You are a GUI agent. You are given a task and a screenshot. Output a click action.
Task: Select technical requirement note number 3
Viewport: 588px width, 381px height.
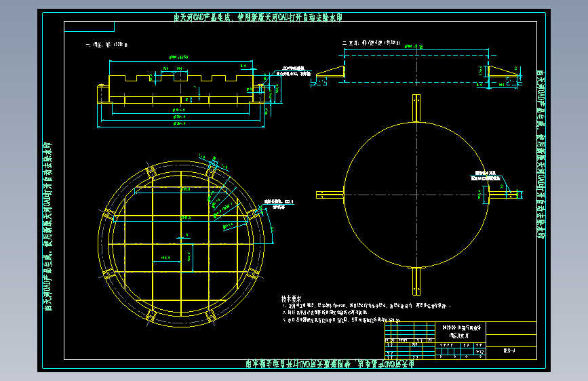pyautogui.click(x=342, y=320)
